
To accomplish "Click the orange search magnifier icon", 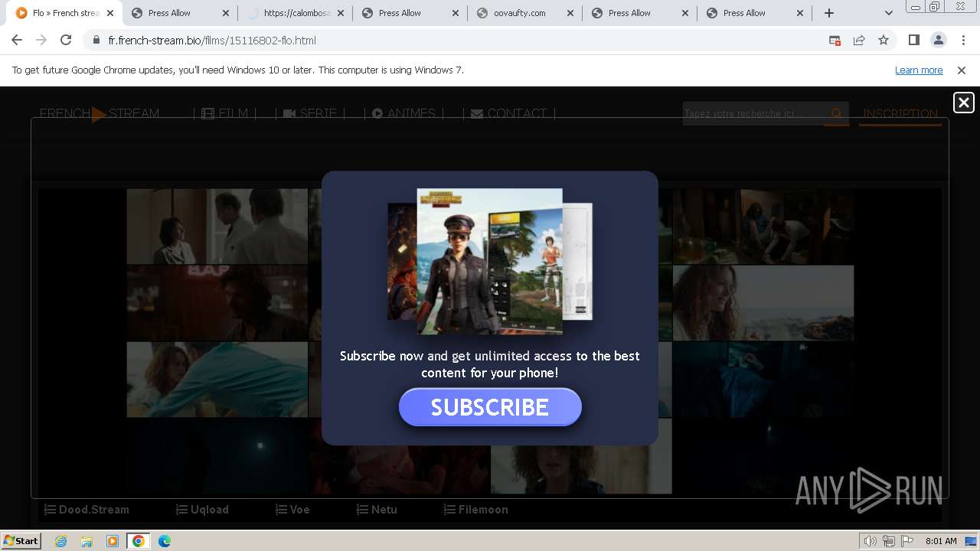I will click(837, 113).
